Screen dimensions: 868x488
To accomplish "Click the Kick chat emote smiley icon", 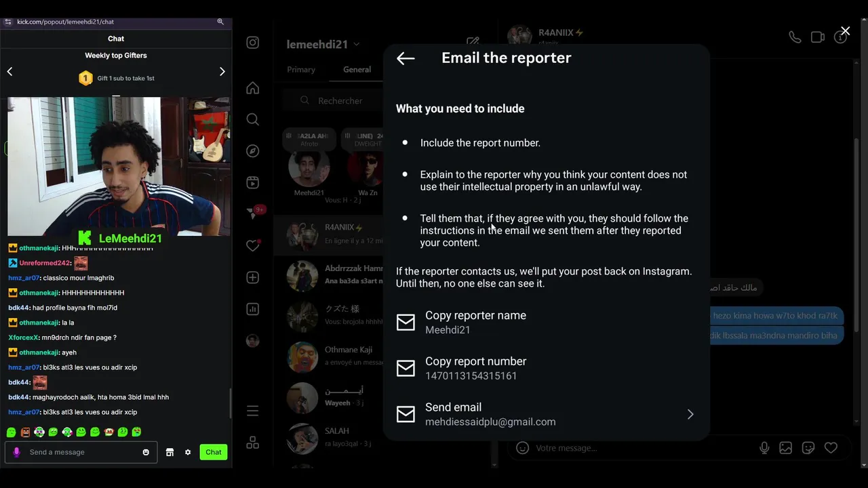I will [x=146, y=452].
